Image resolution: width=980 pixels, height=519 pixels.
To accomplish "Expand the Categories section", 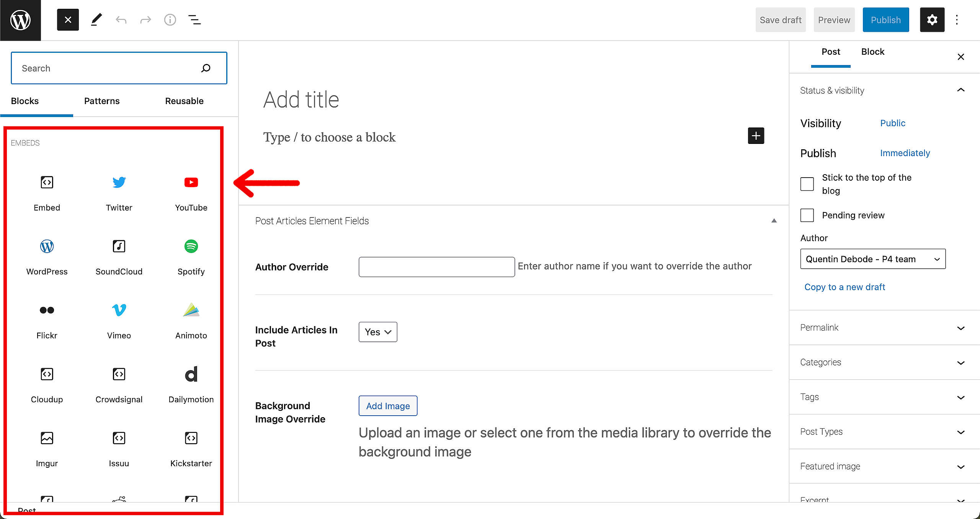I will 884,362.
